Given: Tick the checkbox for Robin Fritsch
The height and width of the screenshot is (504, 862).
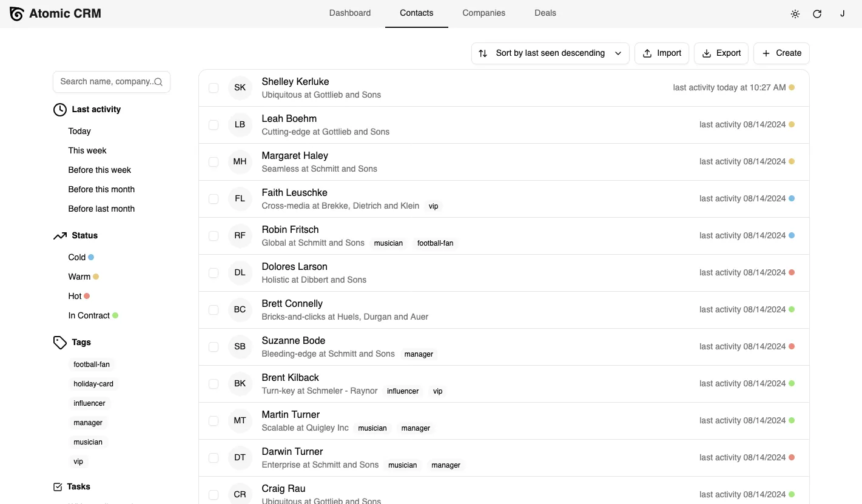Looking at the screenshot, I should tap(214, 235).
